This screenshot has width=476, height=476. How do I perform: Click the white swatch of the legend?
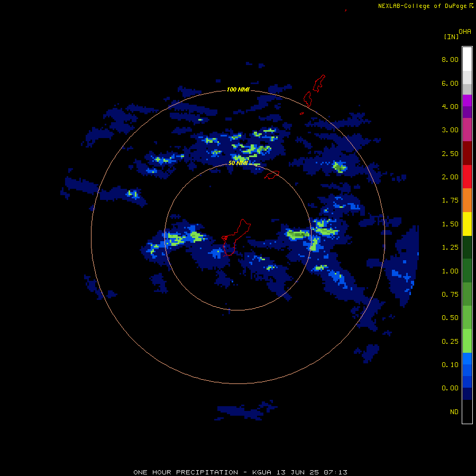coord(467,59)
